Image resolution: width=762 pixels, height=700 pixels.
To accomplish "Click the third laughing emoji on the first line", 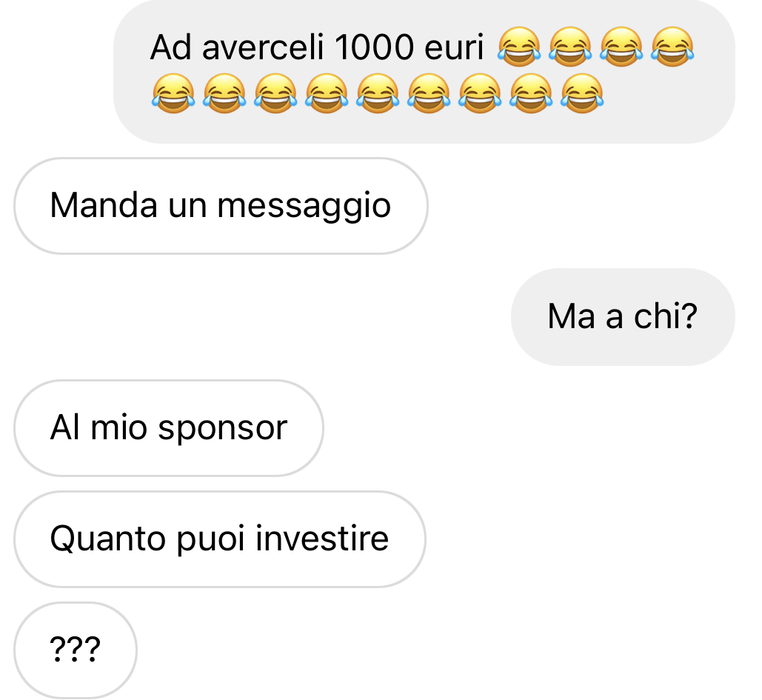I will click(x=621, y=46).
